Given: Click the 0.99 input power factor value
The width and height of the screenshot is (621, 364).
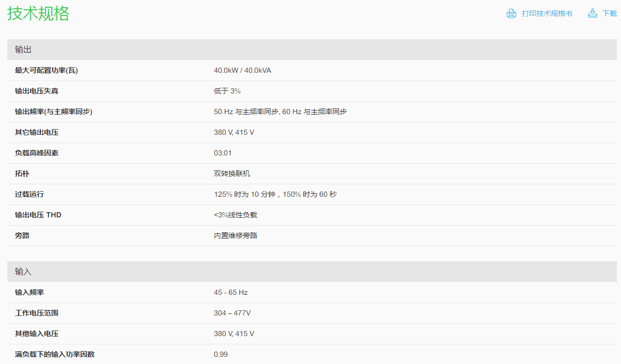Looking at the screenshot, I should tap(221, 354).
